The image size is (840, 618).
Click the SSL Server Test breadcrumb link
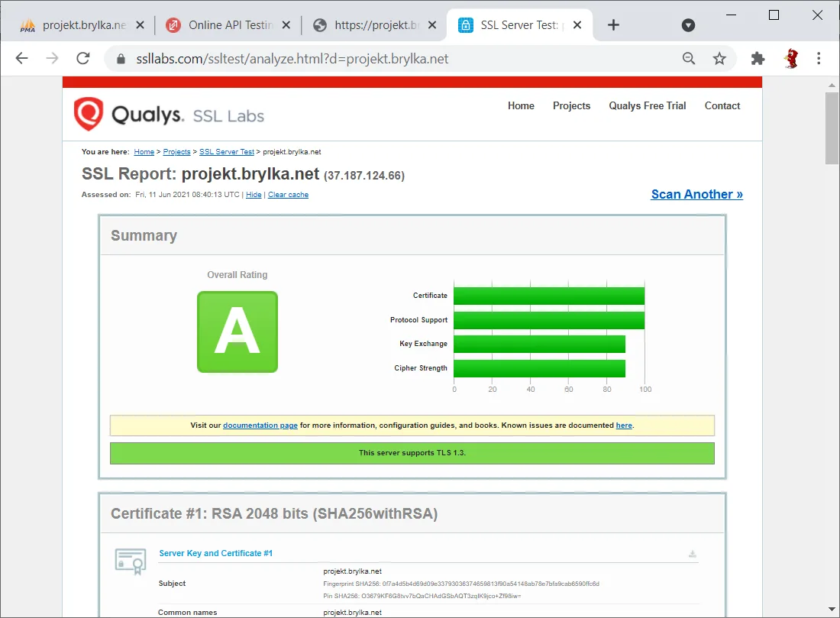pyautogui.click(x=227, y=152)
